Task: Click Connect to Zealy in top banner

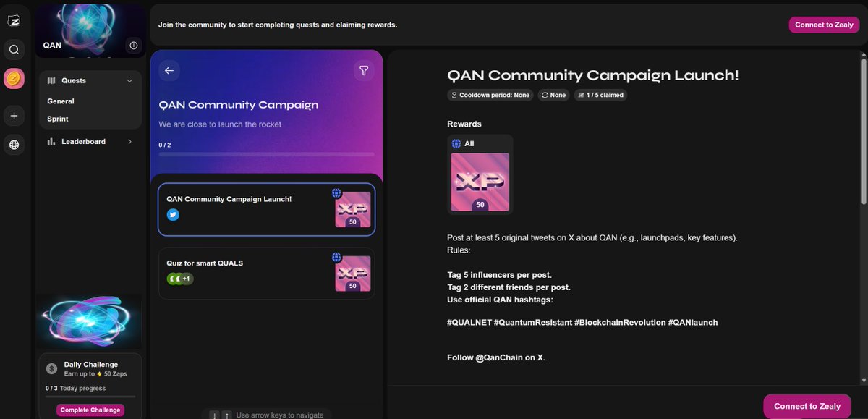Action: pyautogui.click(x=824, y=25)
